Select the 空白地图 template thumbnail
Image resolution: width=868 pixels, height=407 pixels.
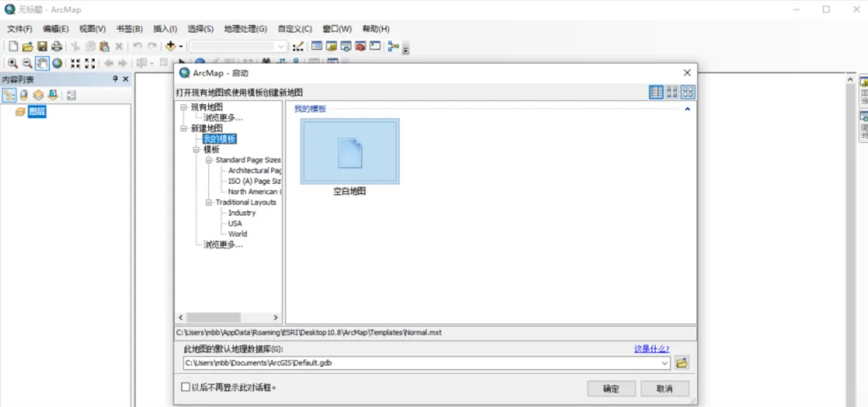tap(350, 151)
